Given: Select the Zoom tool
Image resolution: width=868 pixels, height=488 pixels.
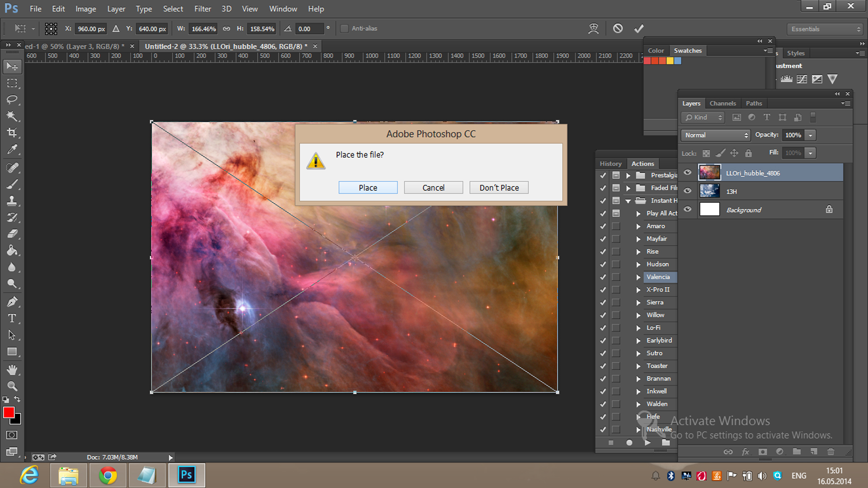Looking at the screenshot, I should point(12,386).
